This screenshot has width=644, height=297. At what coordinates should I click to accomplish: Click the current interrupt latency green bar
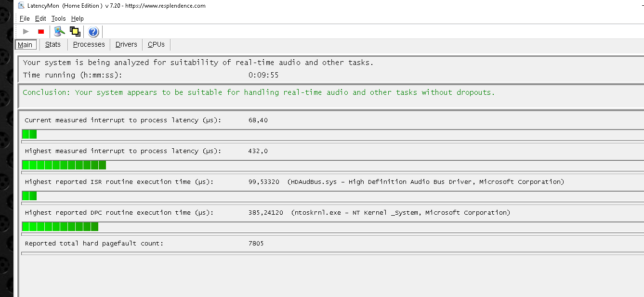pos(29,134)
